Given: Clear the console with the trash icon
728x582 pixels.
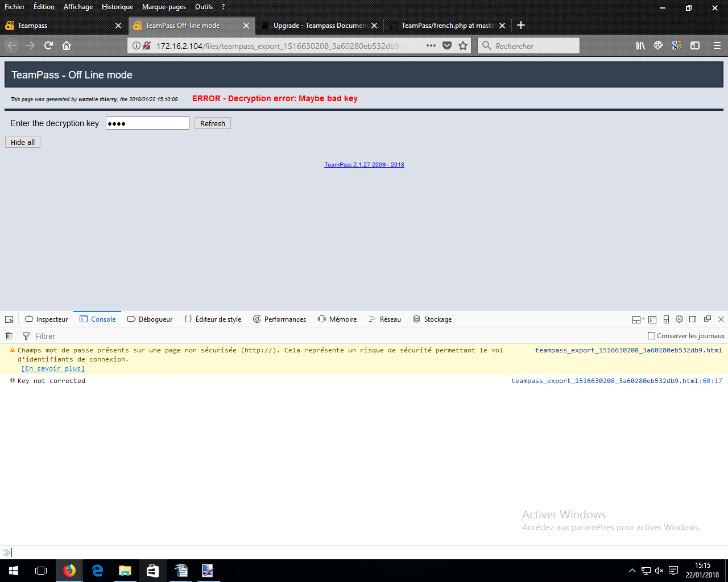Looking at the screenshot, I should tap(9, 336).
